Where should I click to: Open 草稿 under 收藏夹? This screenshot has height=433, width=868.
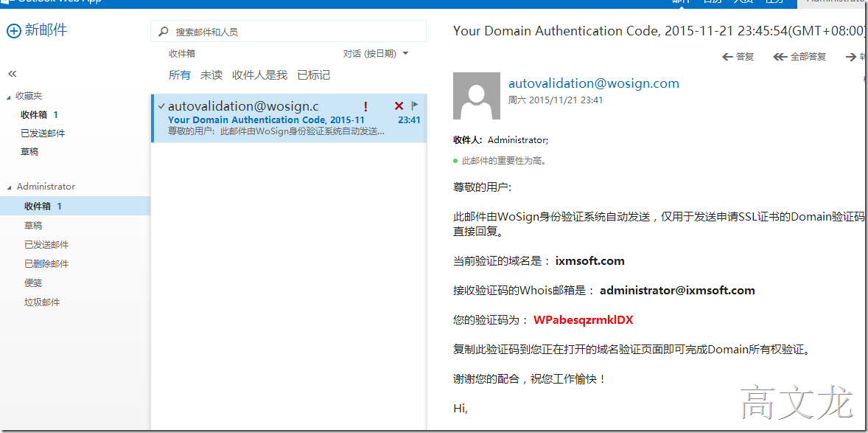click(x=30, y=151)
